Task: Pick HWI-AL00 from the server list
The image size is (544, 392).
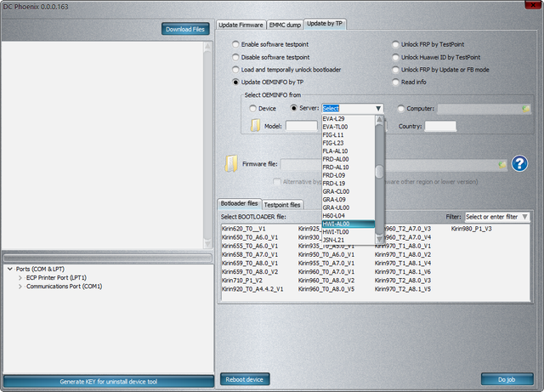Action: [x=348, y=224]
